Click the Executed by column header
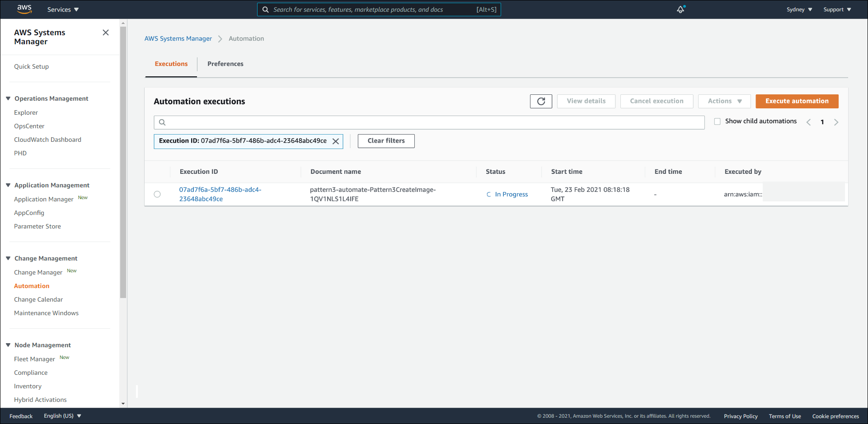 click(x=743, y=172)
